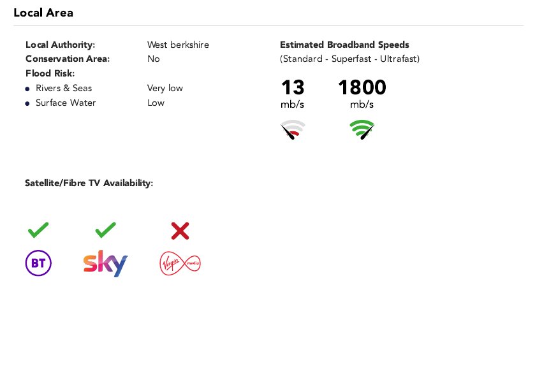535x392 pixels.
Task: Click the Flood Risk label
Action: point(50,73)
